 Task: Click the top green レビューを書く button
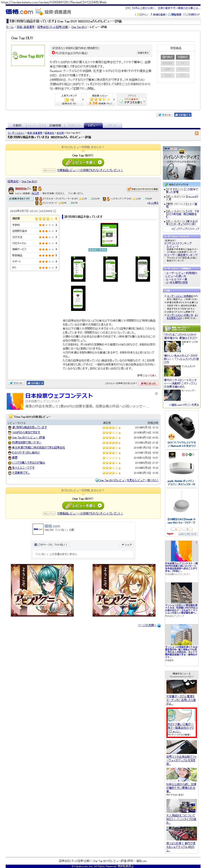coord(83,162)
